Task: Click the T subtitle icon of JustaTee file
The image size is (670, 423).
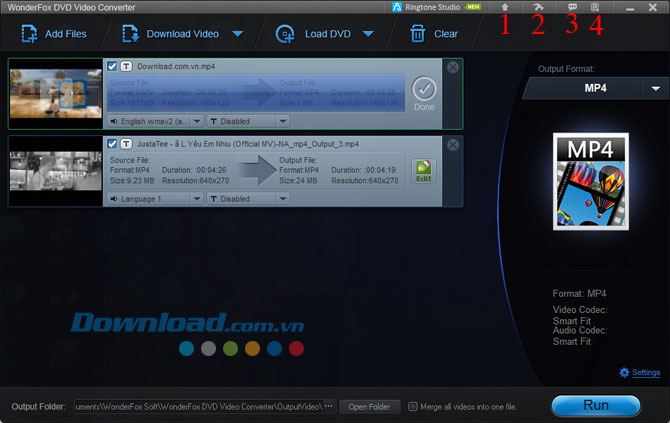Action: point(126,144)
